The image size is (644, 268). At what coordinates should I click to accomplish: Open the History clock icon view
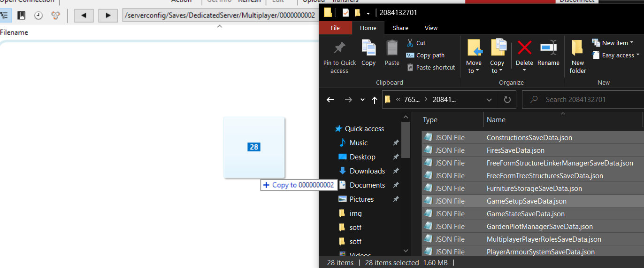[38, 16]
